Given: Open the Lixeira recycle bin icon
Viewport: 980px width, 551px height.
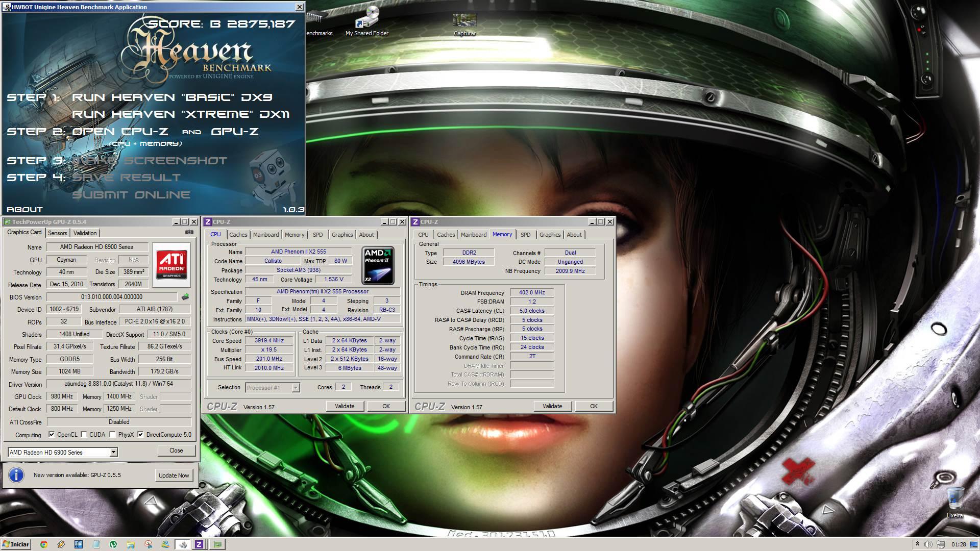Looking at the screenshot, I should pos(955,503).
